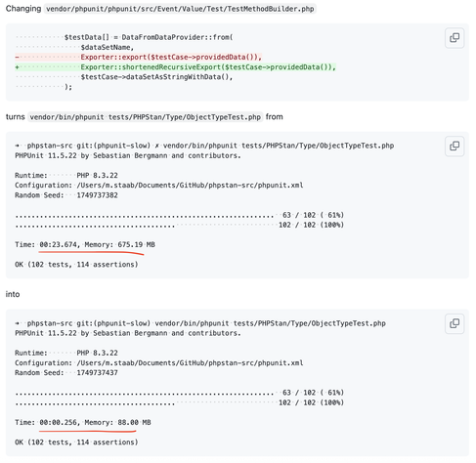Copy the second phpunit output block
Image resolution: width=476 pixels, height=463 pixels.
point(454,323)
